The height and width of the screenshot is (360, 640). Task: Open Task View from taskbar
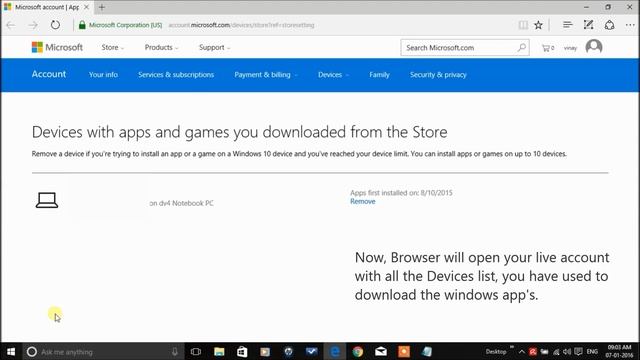(196, 352)
